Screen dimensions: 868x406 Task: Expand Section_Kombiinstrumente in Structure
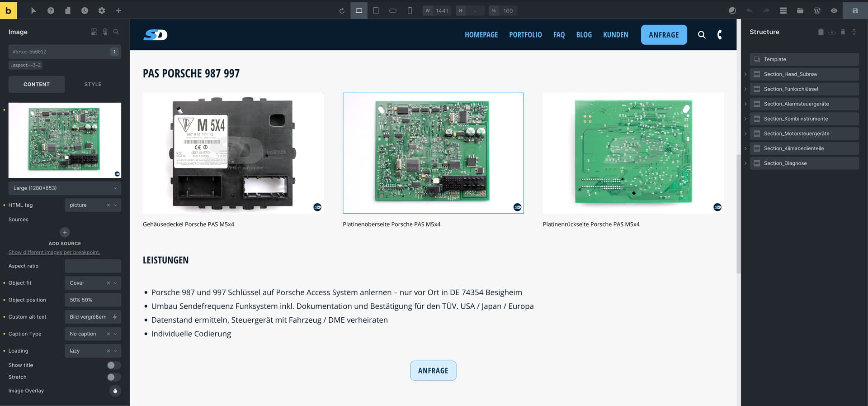[745, 119]
